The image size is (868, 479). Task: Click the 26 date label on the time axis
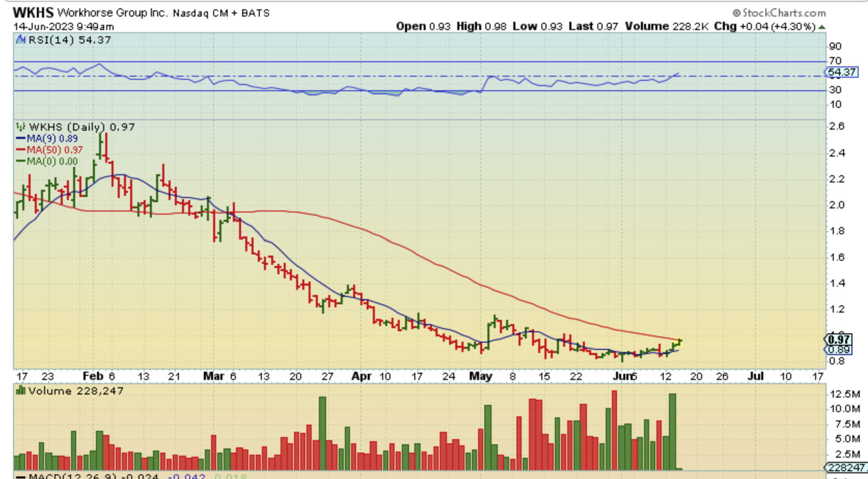pyautogui.click(x=722, y=376)
